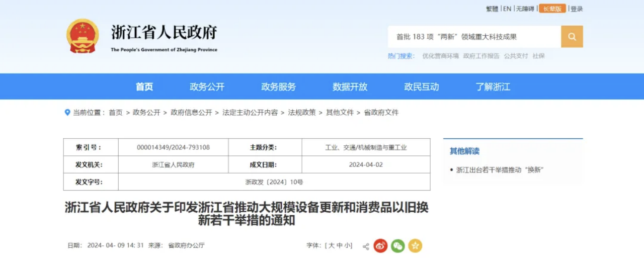
Task: Go to 数据开放 in navigation bar
Action: pyautogui.click(x=350, y=87)
